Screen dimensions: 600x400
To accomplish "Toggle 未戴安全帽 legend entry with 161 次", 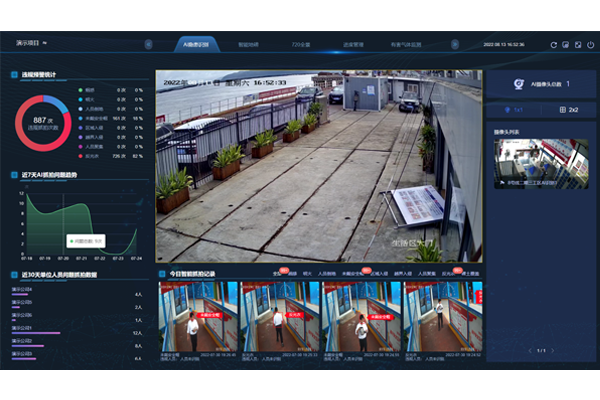I will click(110, 118).
